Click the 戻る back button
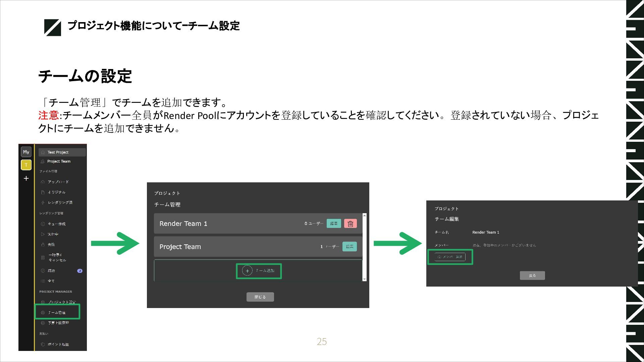This screenshot has height=362, width=644. tap(532, 276)
